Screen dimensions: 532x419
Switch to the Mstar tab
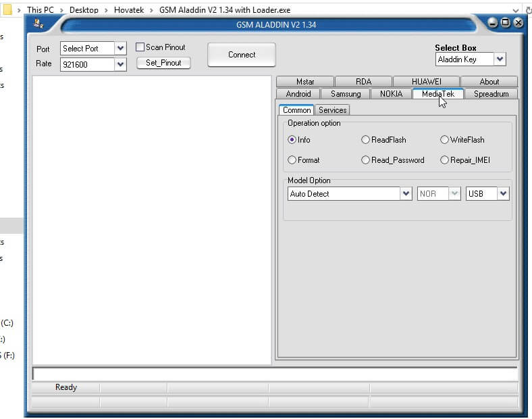tap(305, 82)
